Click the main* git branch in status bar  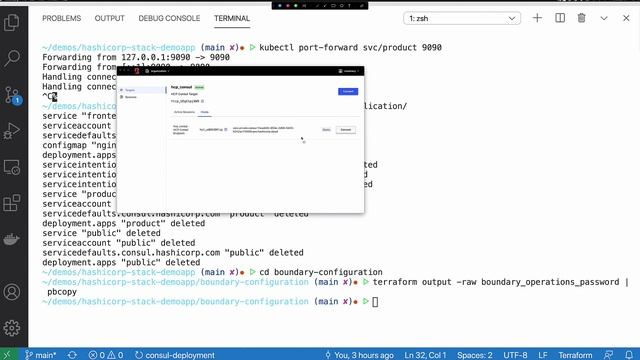coord(41,355)
